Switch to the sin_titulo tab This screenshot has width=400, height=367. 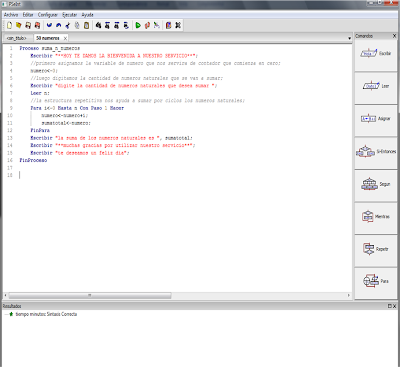[x=16, y=38]
